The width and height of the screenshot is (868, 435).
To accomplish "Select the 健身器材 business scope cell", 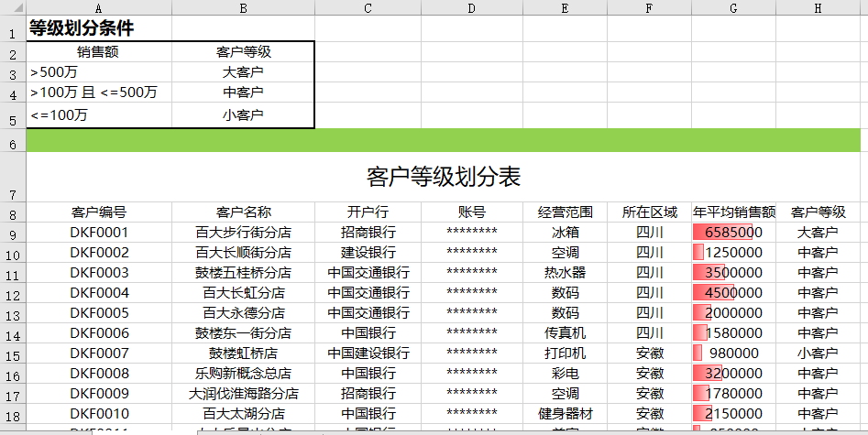I will coord(565,414).
